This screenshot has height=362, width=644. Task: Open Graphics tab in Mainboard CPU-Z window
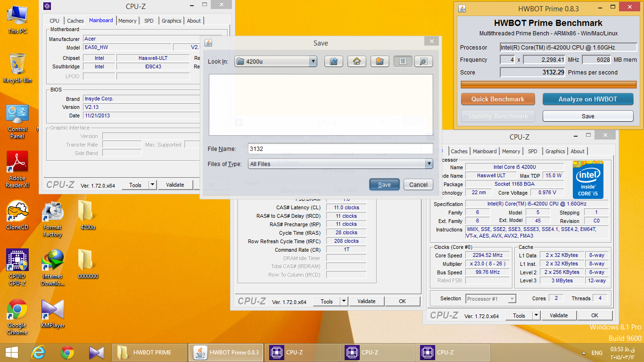(x=172, y=21)
